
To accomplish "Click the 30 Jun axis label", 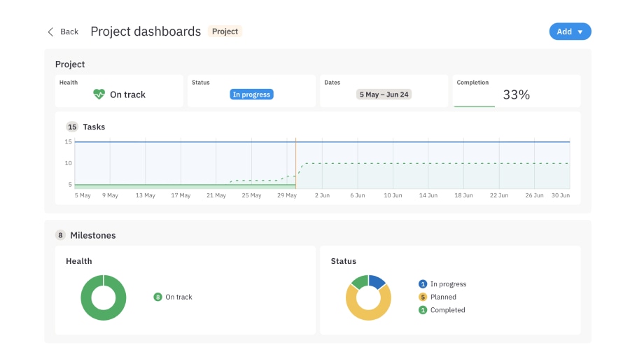I will (x=560, y=195).
